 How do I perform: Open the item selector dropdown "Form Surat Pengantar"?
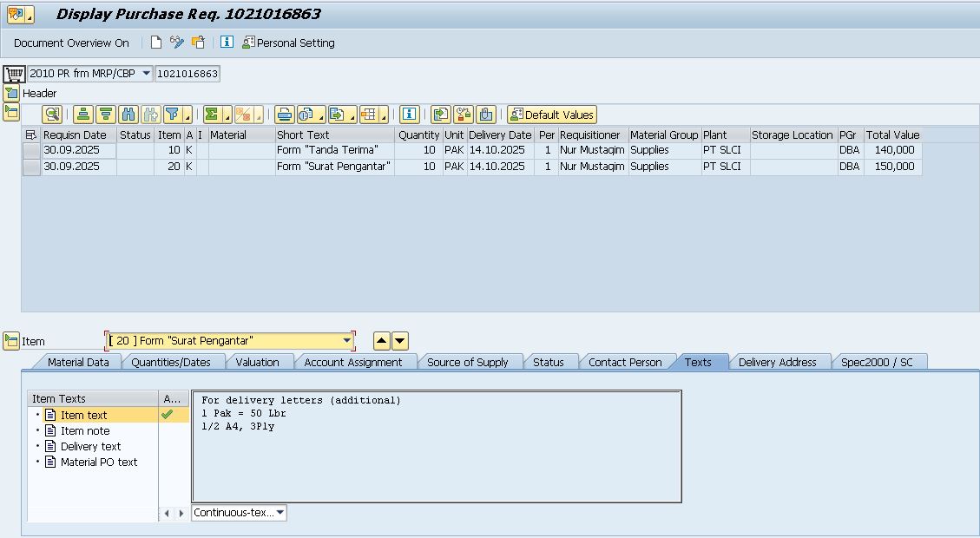click(347, 341)
